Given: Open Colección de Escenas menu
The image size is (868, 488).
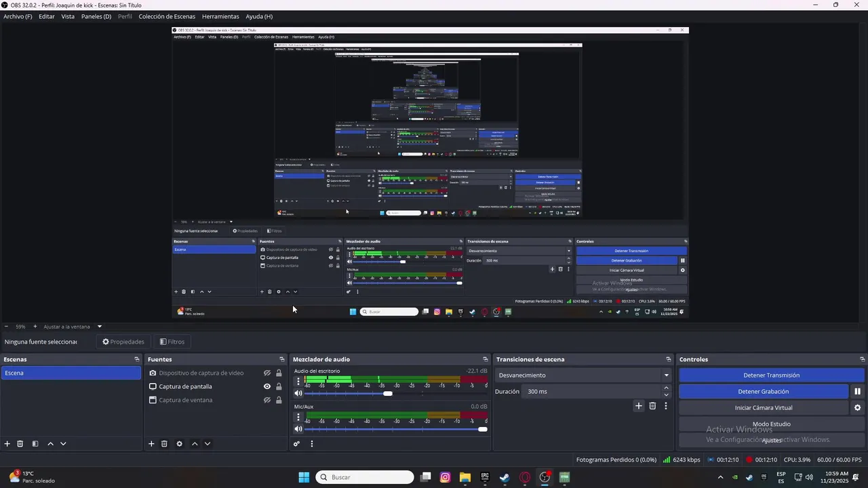Looking at the screenshot, I should [167, 16].
